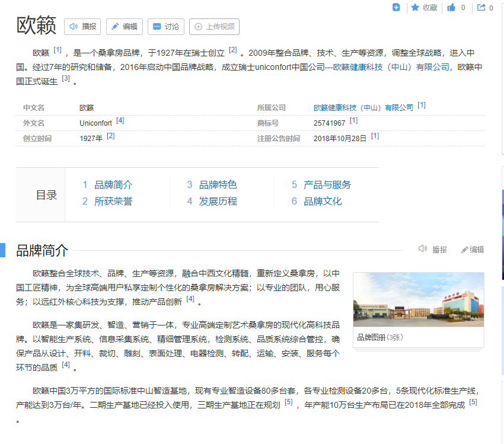Click the 商标号 value 25741967
The image size is (504, 444).
(x=330, y=123)
